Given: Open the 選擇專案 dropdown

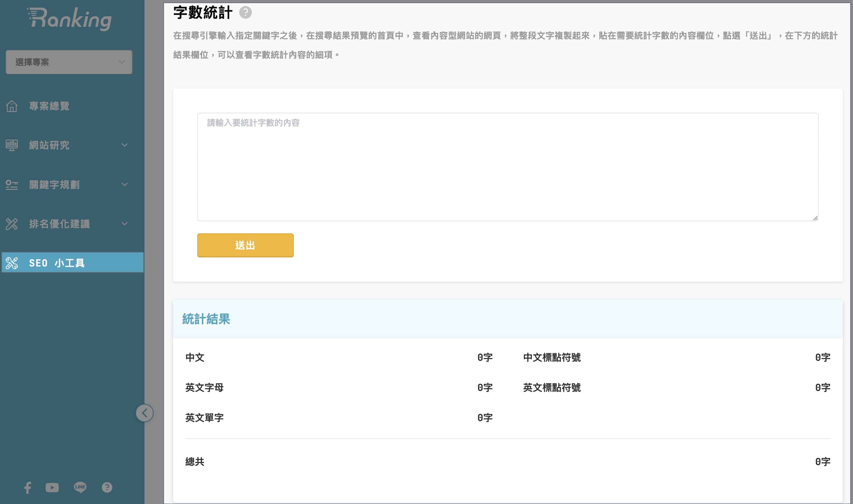Looking at the screenshot, I should point(69,62).
